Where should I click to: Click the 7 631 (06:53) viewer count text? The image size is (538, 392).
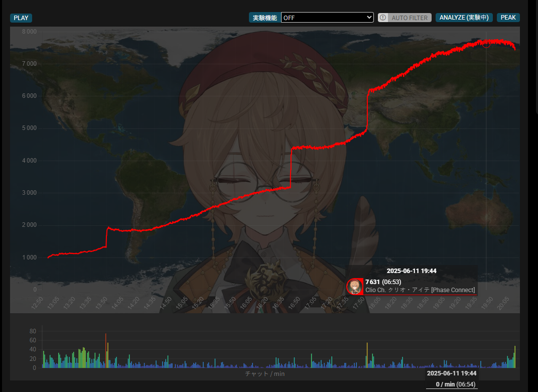383,282
